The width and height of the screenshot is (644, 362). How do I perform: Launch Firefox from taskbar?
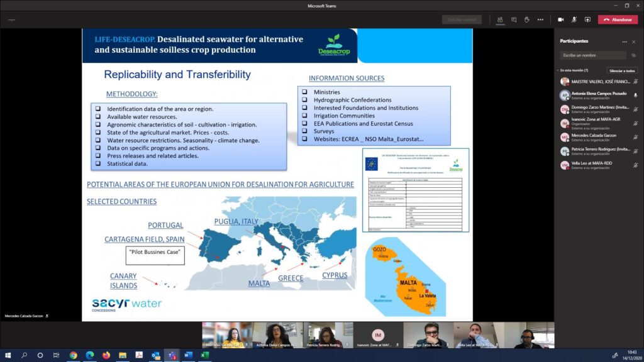pos(106,355)
